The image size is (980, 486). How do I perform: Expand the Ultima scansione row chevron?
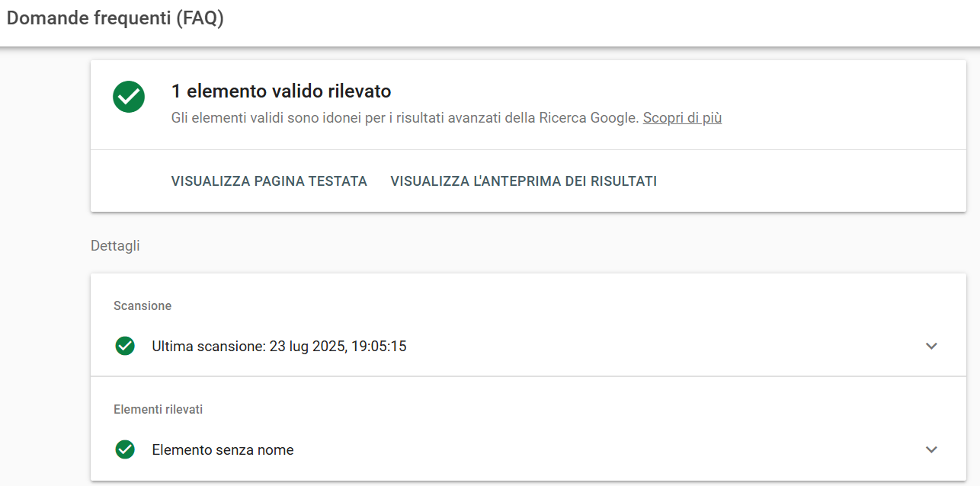pos(931,346)
